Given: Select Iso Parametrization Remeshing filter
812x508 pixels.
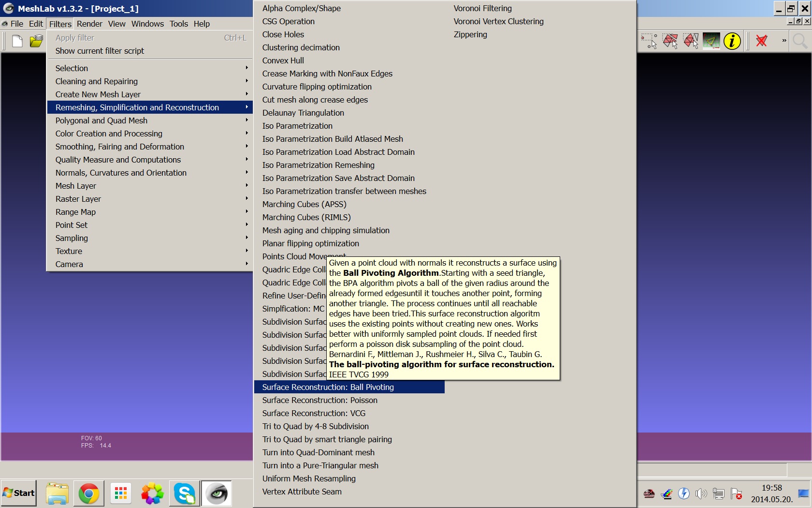Looking at the screenshot, I should pyautogui.click(x=349, y=165).
